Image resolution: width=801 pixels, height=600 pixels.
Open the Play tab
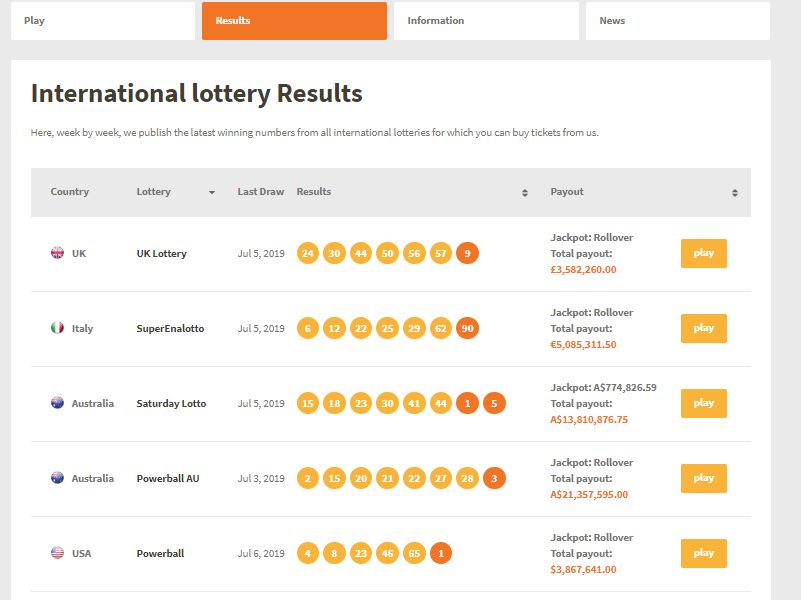point(103,21)
